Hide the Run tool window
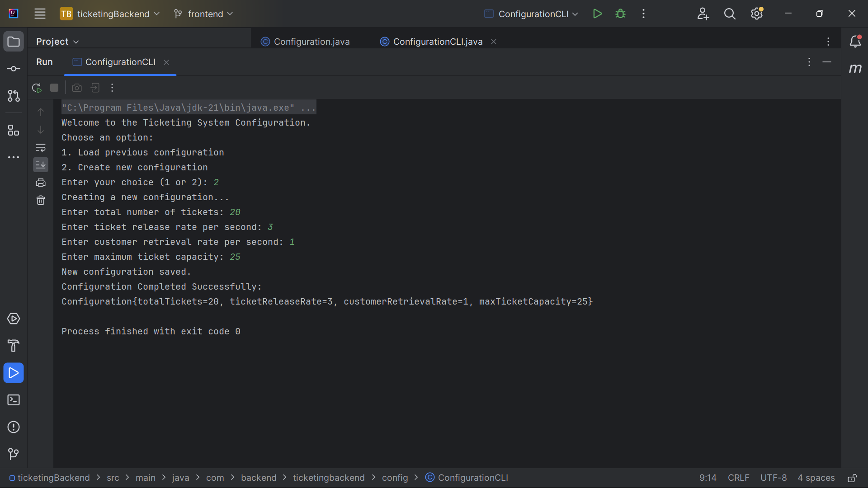The height and width of the screenshot is (488, 868). (x=827, y=62)
